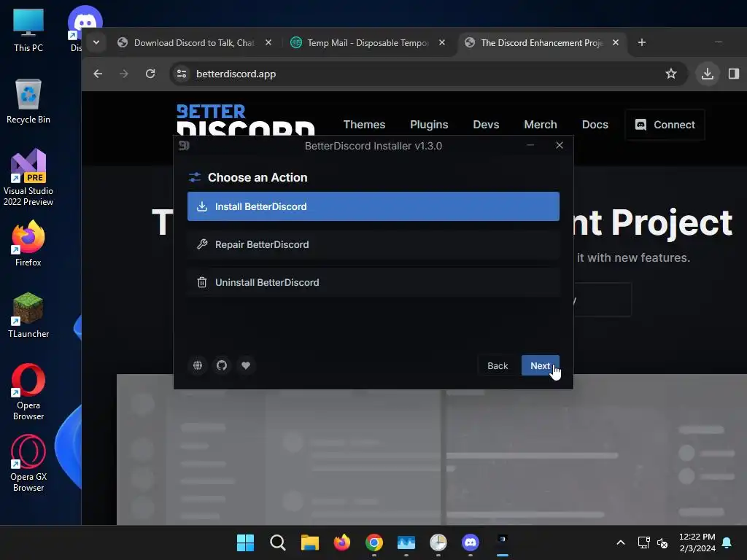Open the muted volume tray icon
This screenshot has height=560, width=747.
tap(662, 542)
